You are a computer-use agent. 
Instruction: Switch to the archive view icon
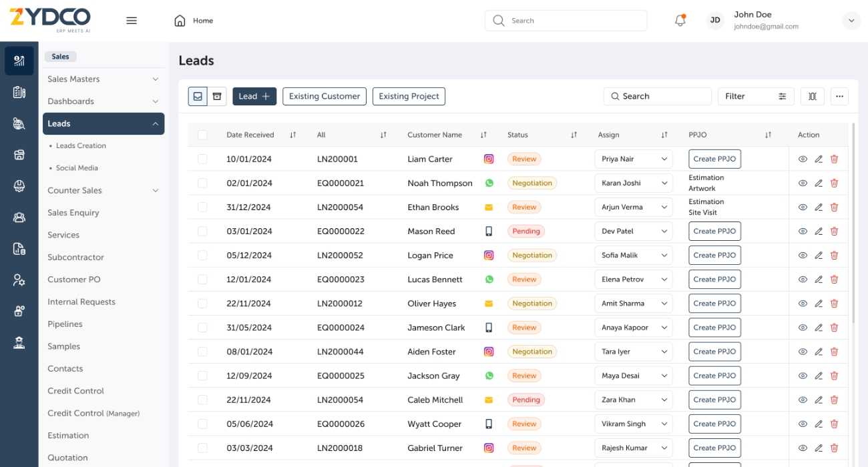tap(217, 96)
